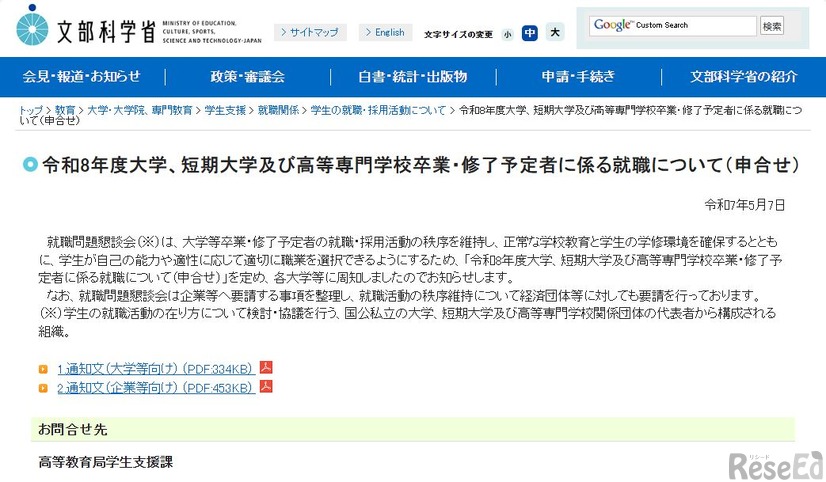Click the Google Custom Search field
826x482 pixels.
click(671, 26)
